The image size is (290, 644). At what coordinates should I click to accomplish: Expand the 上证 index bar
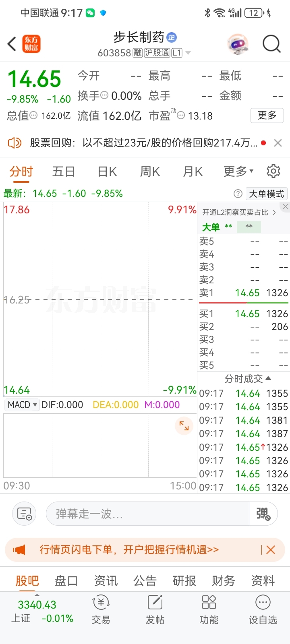tap(42, 611)
